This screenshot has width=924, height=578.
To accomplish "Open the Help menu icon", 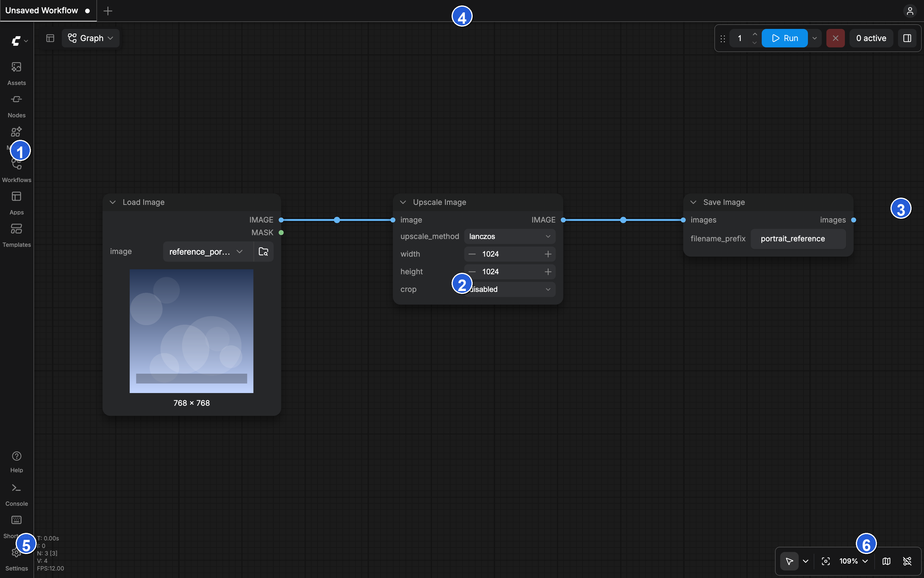I will pos(16,456).
